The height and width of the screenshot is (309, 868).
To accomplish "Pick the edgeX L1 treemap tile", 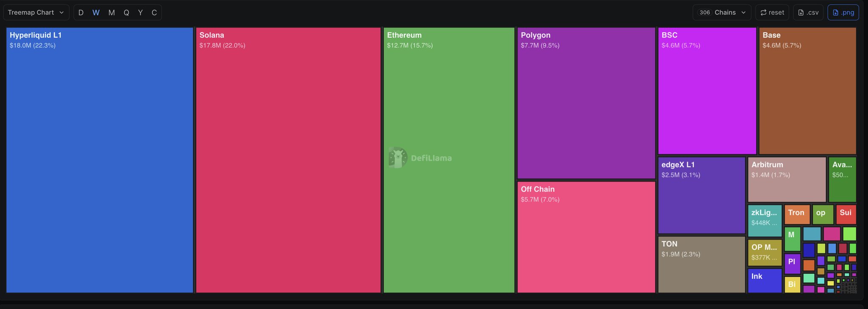I will [701, 196].
